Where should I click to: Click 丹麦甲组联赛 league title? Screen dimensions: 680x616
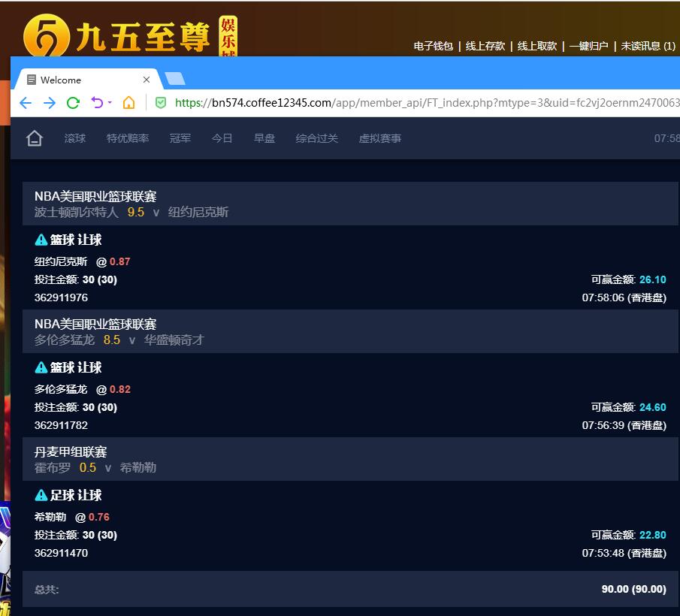point(71,452)
